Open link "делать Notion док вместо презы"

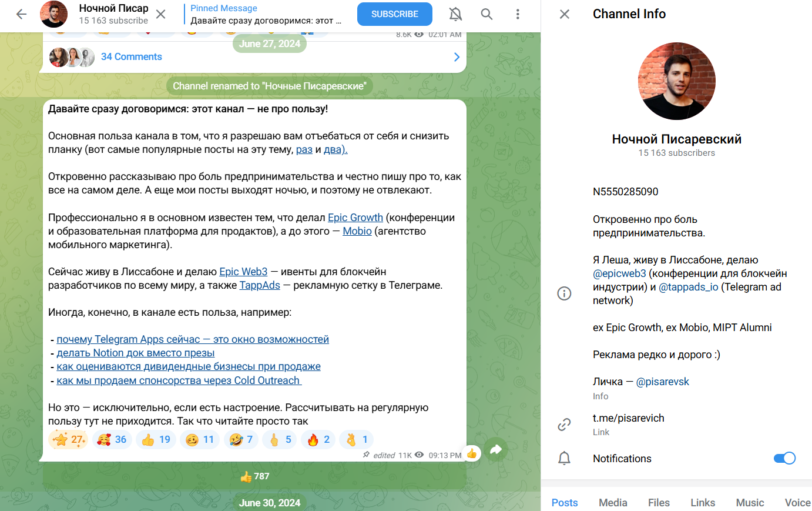point(136,353)
